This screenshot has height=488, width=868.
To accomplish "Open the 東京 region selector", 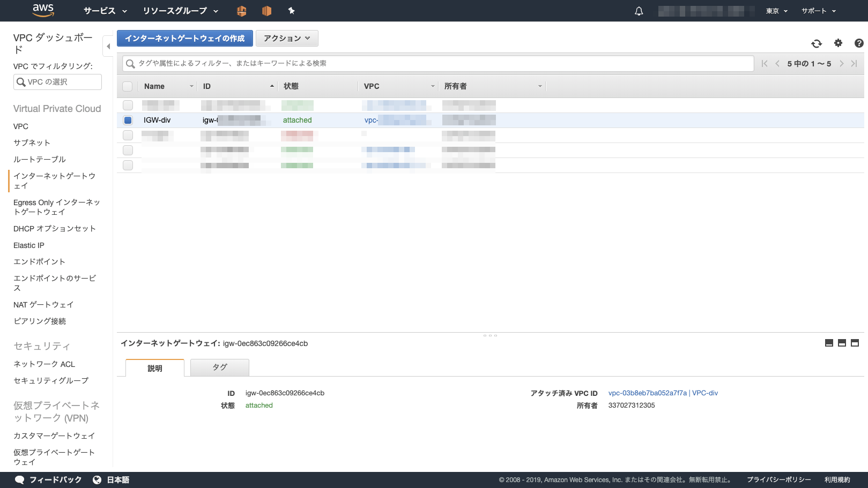I will coord(776,11).
